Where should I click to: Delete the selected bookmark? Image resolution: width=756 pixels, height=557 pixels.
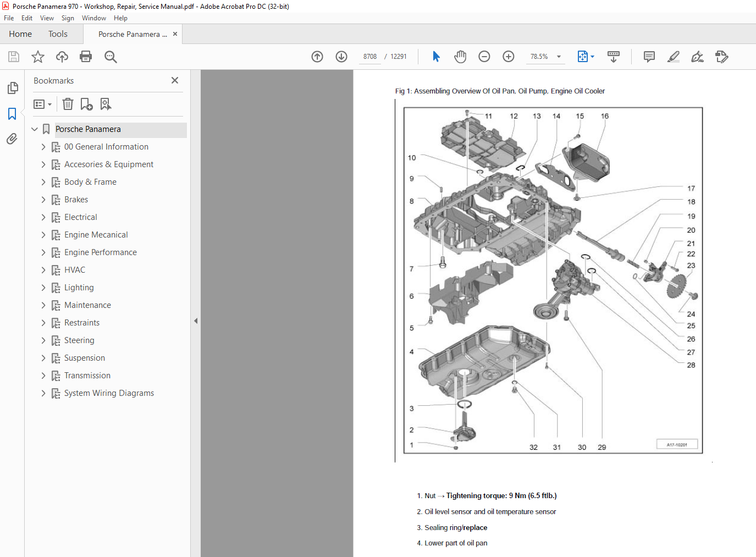coord(68,104)
